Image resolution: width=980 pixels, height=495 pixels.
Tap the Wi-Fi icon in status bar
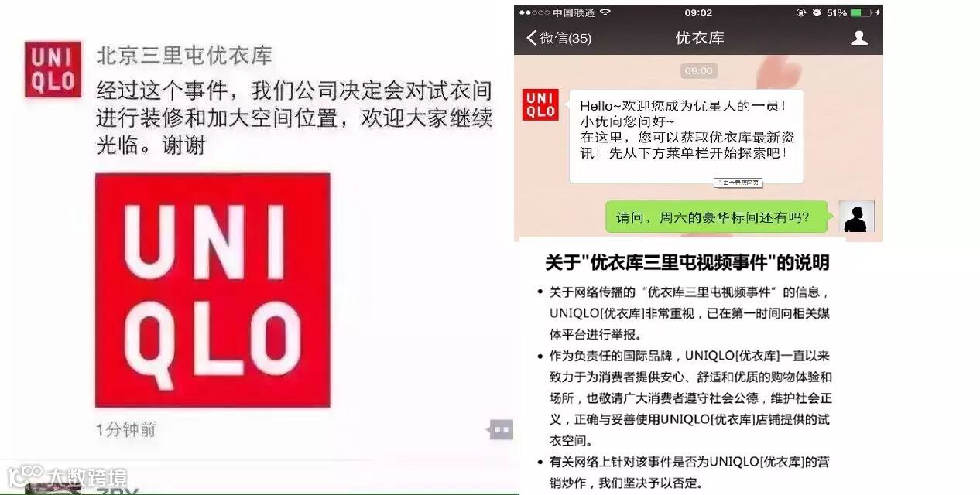(605, 13)
